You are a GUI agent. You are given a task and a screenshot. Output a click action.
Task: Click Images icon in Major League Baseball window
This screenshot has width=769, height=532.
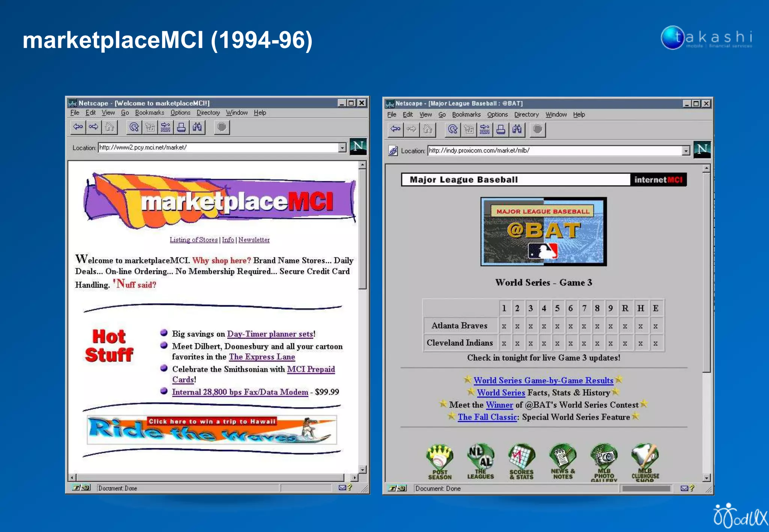pyautogui.click(x=469, y=129)
